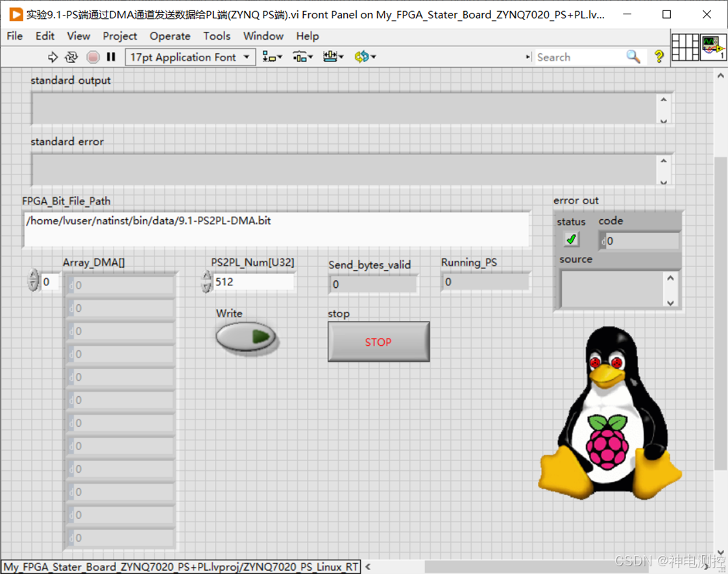The image size is (728, 574).
Task: Open the Tools menu
Action: (217, 36)
